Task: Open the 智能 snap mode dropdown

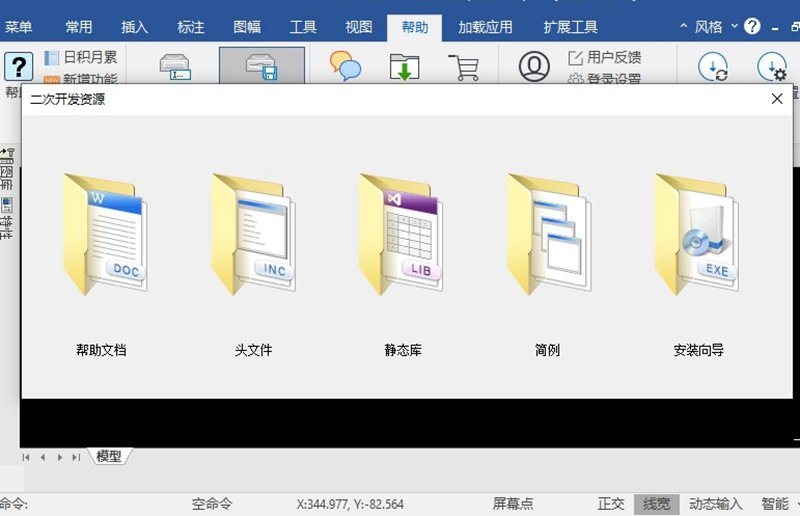Action: tap(779, 504)
